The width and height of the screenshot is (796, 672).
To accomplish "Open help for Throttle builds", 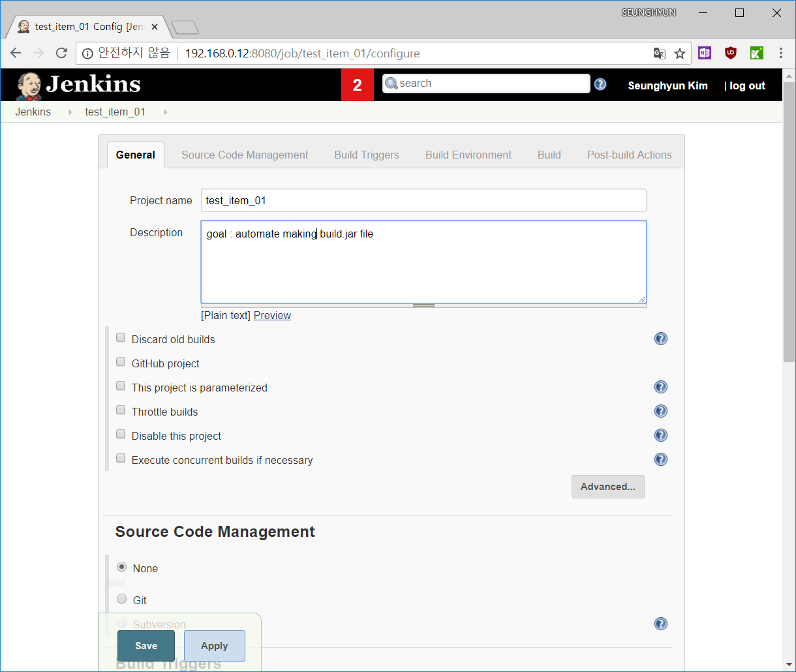I will 661,411.
